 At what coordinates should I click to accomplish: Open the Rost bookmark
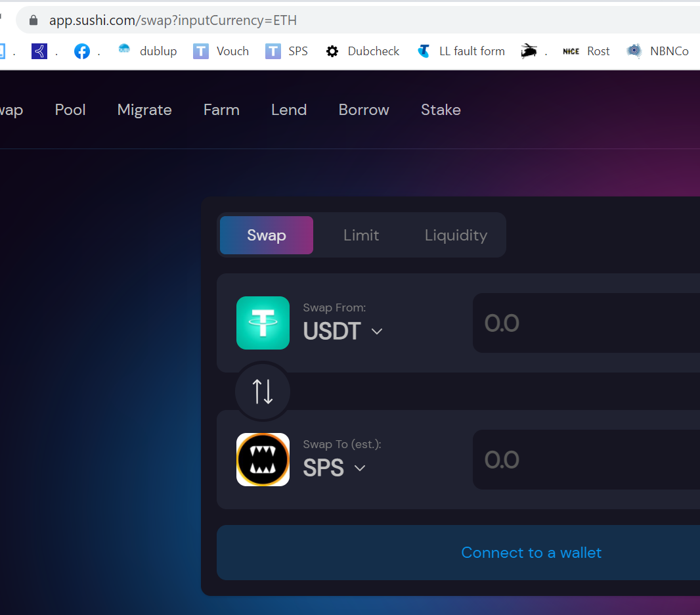tap(586, 51)
